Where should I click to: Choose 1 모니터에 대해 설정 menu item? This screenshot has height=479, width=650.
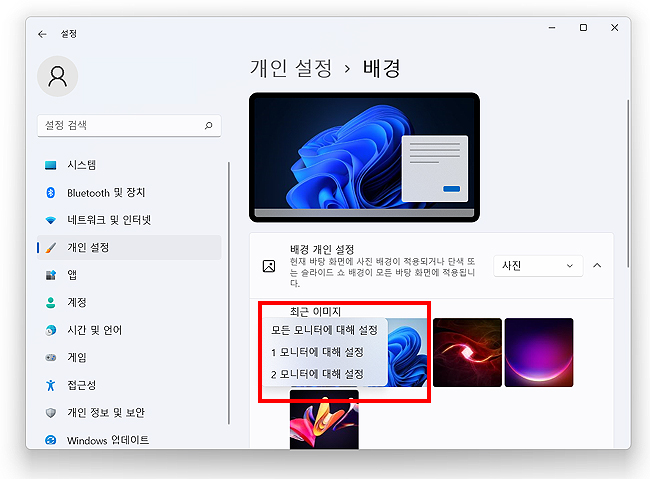pyautogui.click(x=325, y=352)
